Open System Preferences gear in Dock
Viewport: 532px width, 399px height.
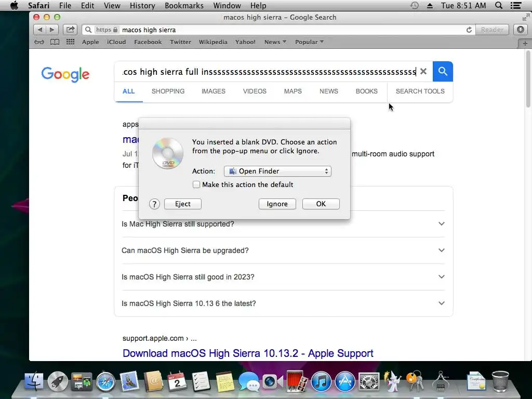(369, 381)
